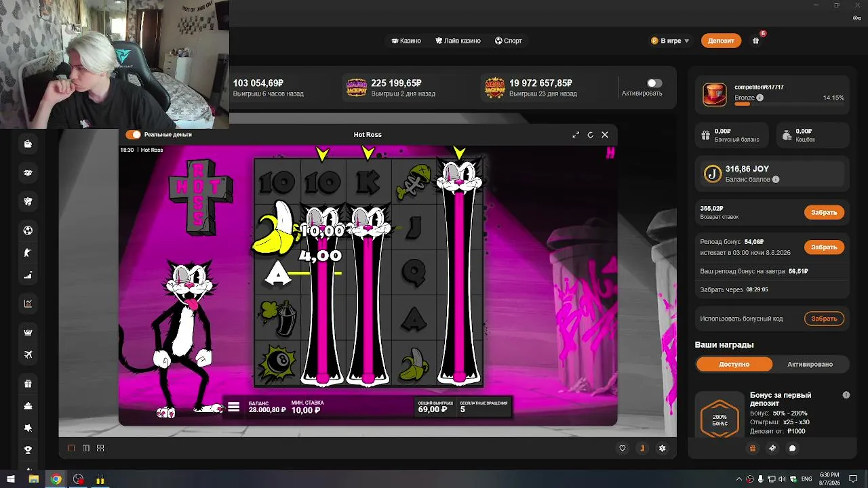Screen dimensions: 868x488
Task: Open the slot game hamburger menu
Action: click(234, 407)
